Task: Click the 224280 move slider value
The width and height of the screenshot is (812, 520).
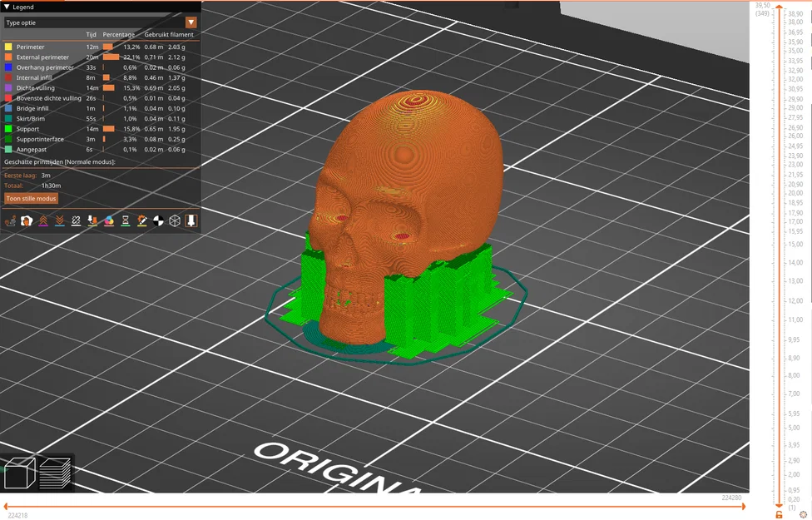Action: click(731, 498)
